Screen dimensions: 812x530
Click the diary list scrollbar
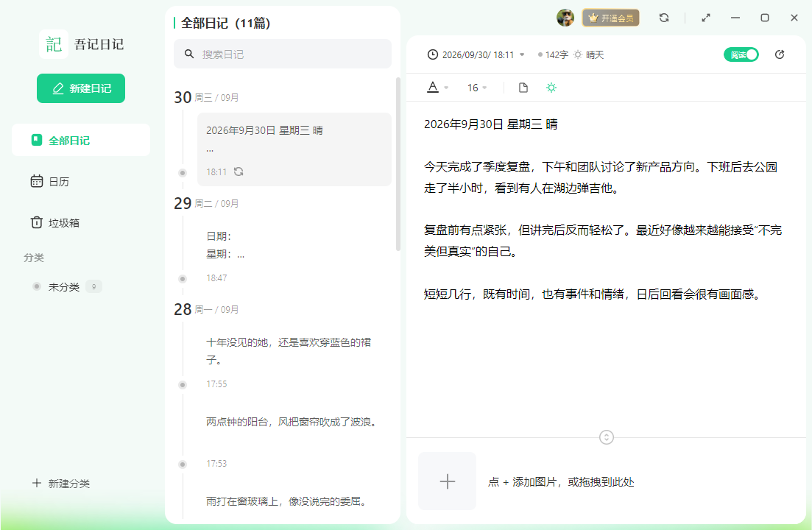coord(398,164)
